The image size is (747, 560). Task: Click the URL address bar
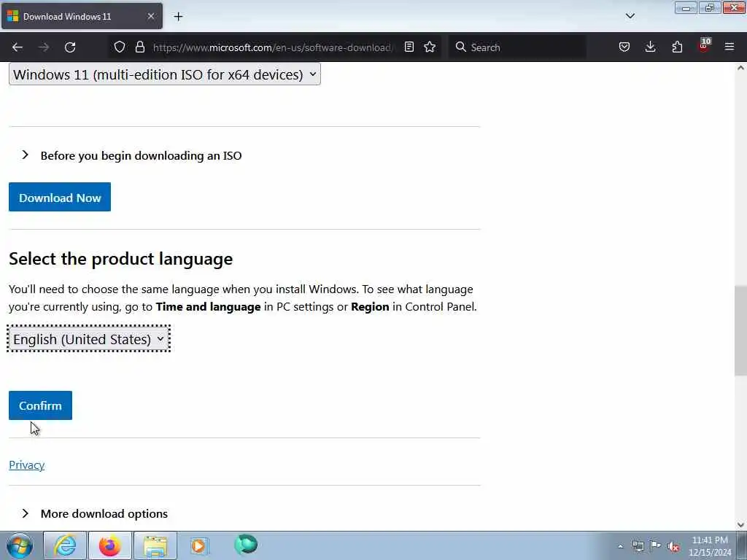(x=271, y=47)
